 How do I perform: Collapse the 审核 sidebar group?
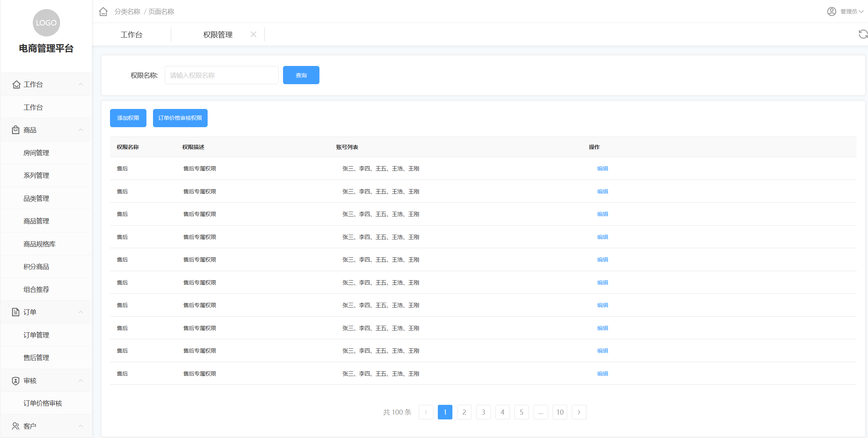point(81,381)
